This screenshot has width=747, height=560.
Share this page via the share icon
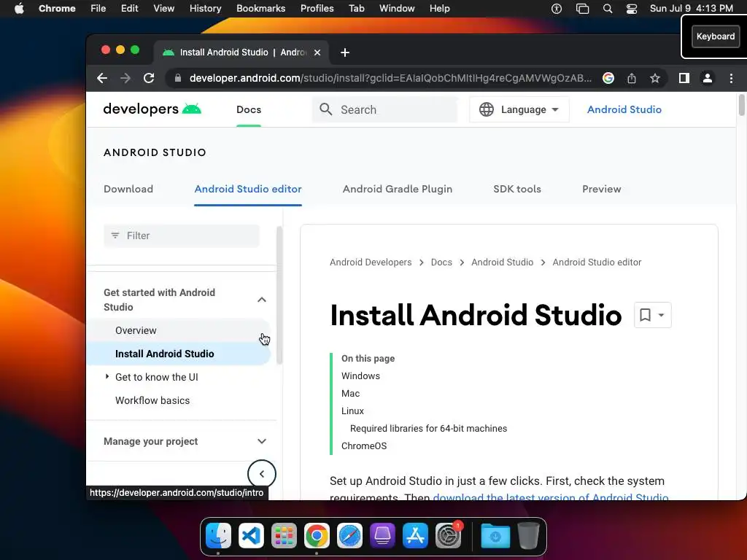click(632, 78)
